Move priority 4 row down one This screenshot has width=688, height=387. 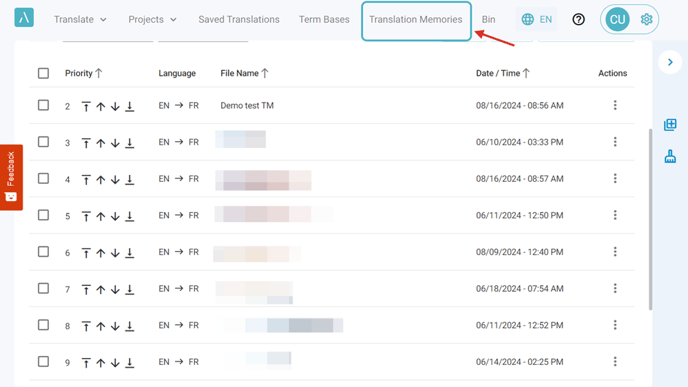(x=115, y=179)
